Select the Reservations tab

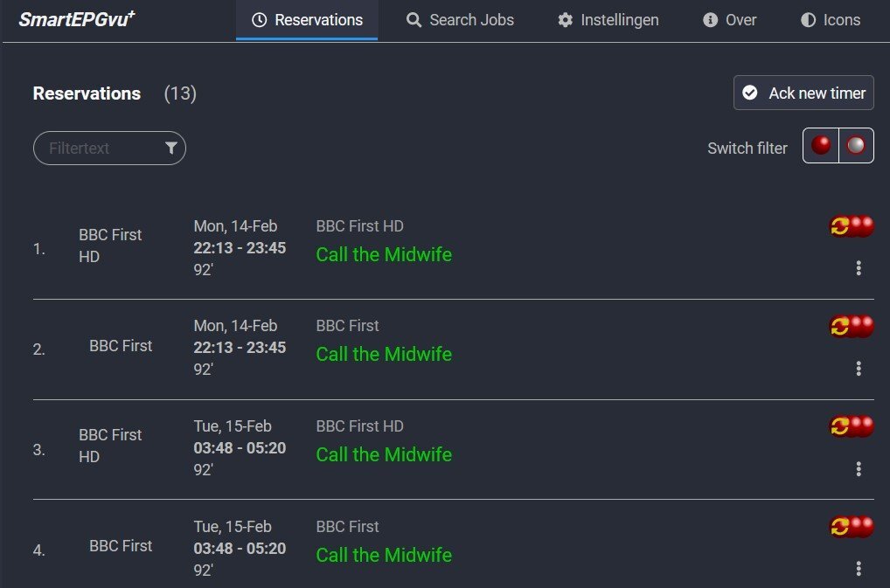tap(307, 19)
